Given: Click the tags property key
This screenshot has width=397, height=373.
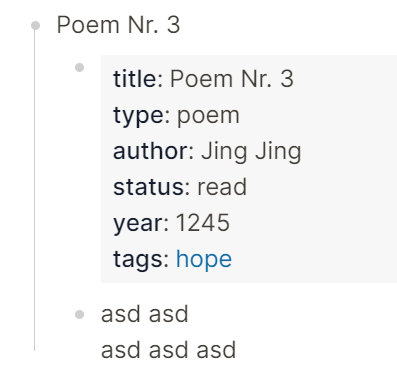Looking at the screenshot, I should coord(138,260).
